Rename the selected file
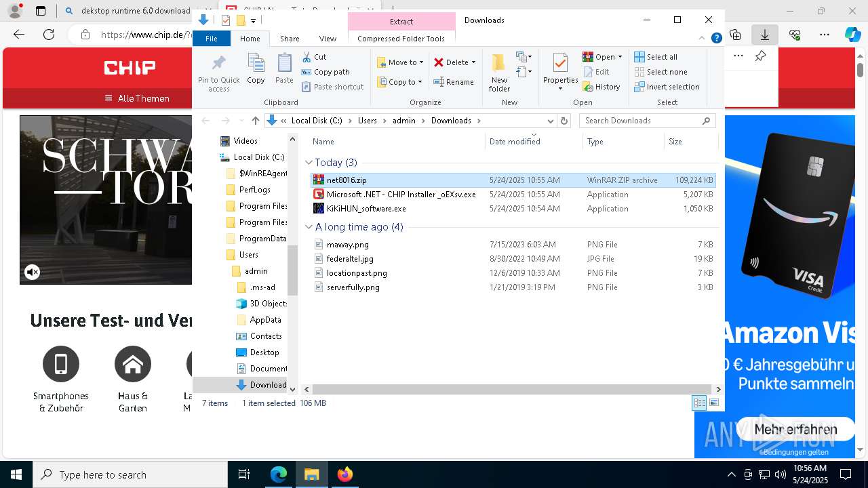The width and height of the screenshot is (868, 488). [x=454, y=82]
